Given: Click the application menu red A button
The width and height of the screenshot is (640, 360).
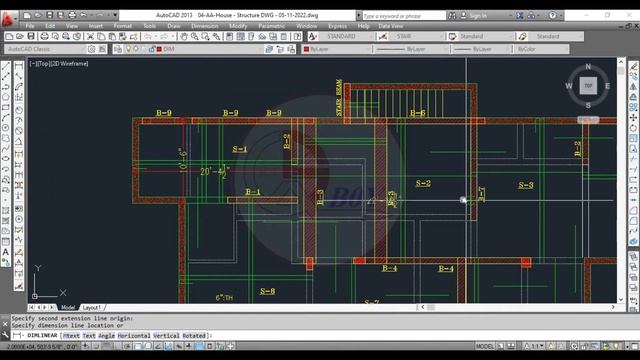Looking at the screenshot, I should [x=8, y=19].
